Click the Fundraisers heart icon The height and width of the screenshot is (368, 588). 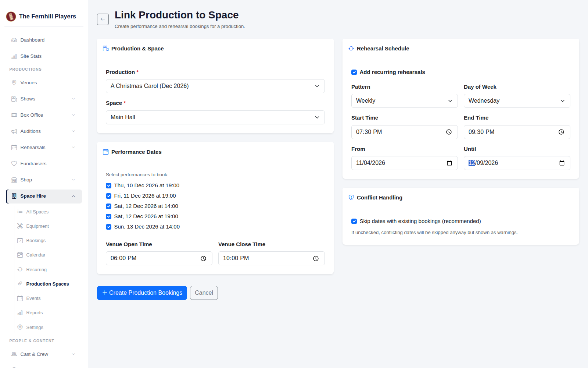click(14, 164)
